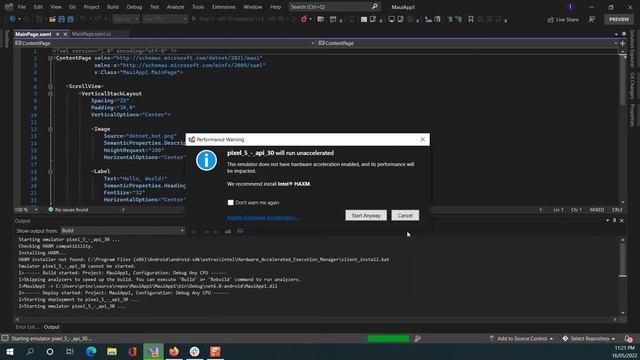Open the Git Changes side tab
This screenshot has width=640, height=360.
coord(633,85)
